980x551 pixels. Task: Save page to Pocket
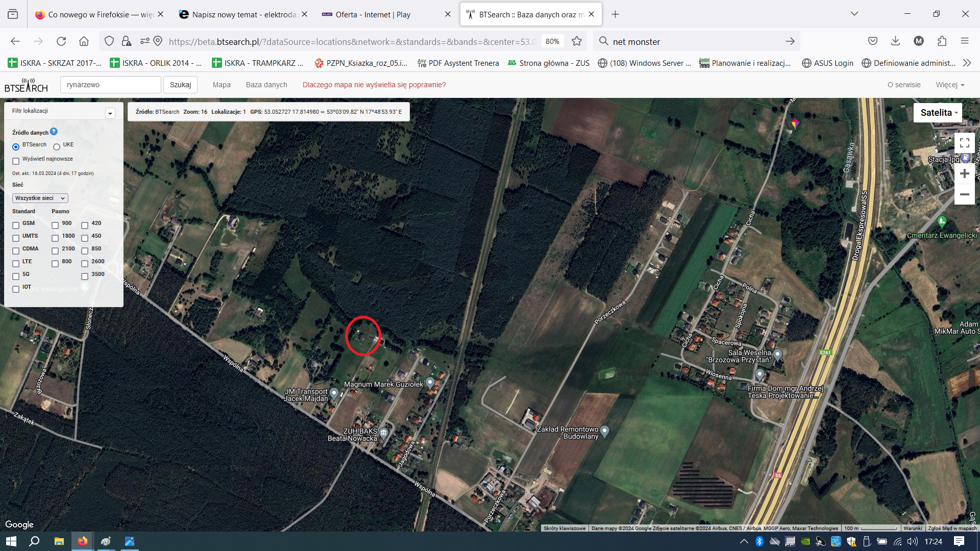click(873, 41)
